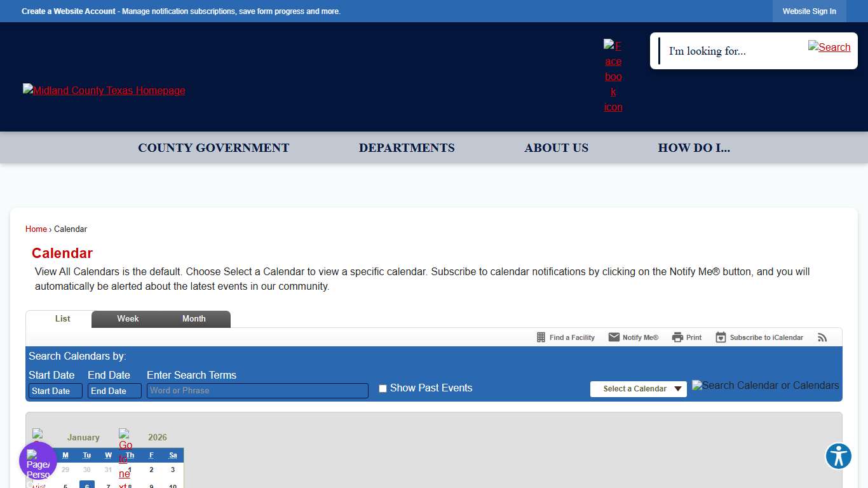The height and width of the screenshot is (488, 868).
Task: Click the Start Date input field
Action: tap(55, 391)
